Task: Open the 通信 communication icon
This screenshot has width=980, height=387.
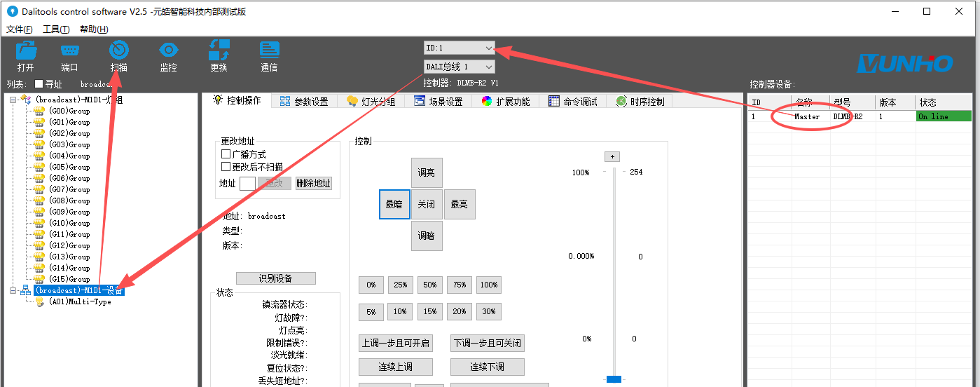Action: point(269,50)
